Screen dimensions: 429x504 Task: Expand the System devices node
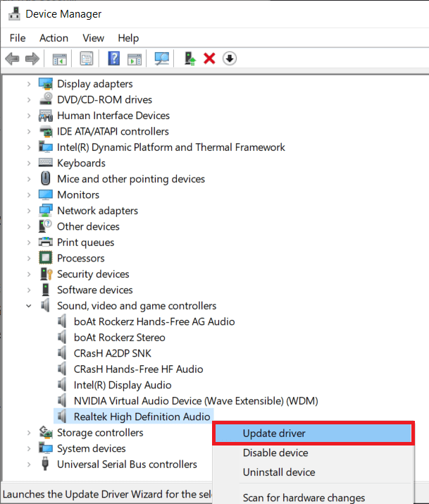click(29, 449)
